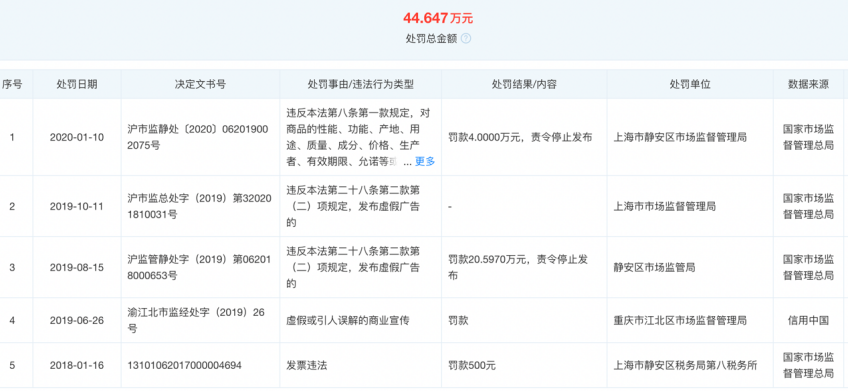Click the 序号 column header
This screenshot has width=848, height=391.
pos(12,84)
